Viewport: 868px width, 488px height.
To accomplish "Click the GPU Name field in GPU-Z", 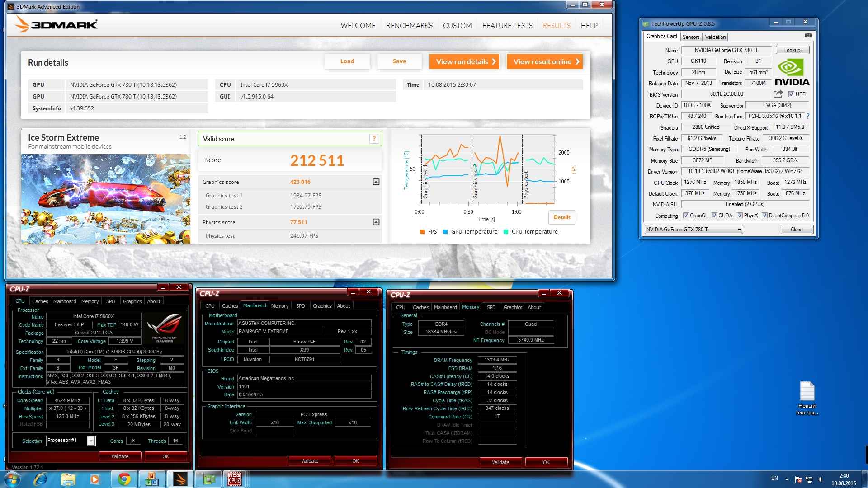I will click(x=726, y=50).
